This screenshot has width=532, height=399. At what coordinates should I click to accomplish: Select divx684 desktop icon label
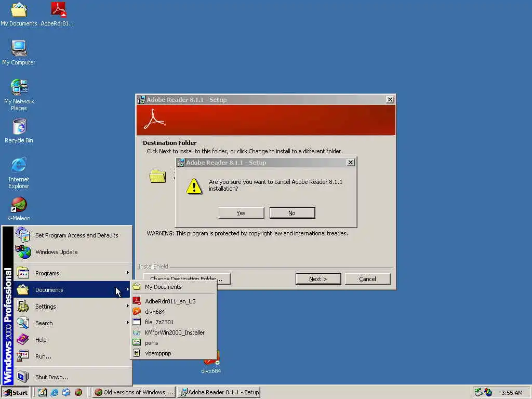coord(211,371)
